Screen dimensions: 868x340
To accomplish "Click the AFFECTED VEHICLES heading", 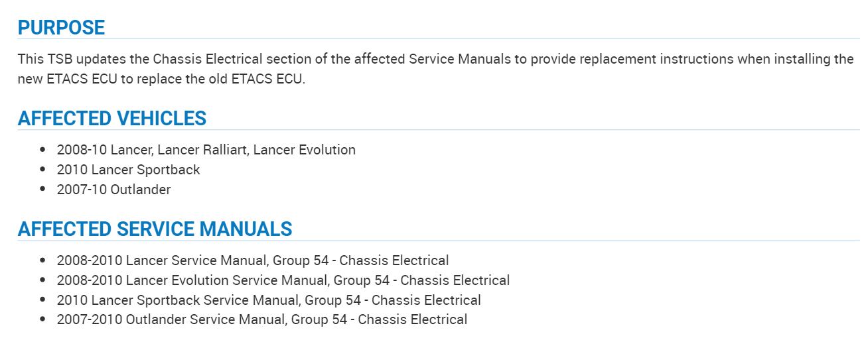I will point(111,119).
